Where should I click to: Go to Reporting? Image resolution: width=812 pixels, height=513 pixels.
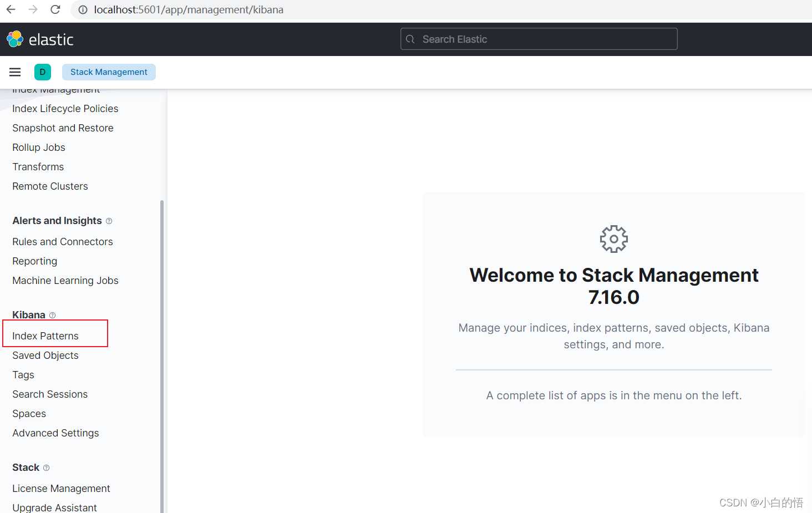(35, 261)
